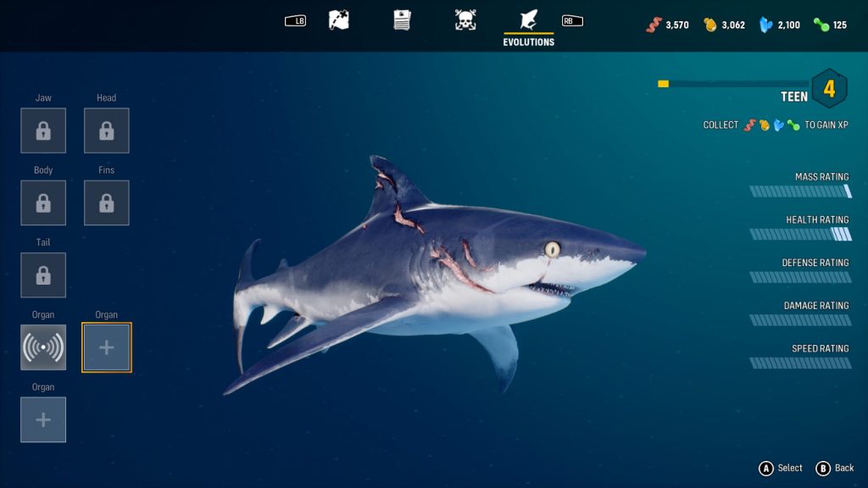Viewport: 868px width, 488px height.
Task: Click the green mutagen resource counter
Action: [x=830, y=25]
